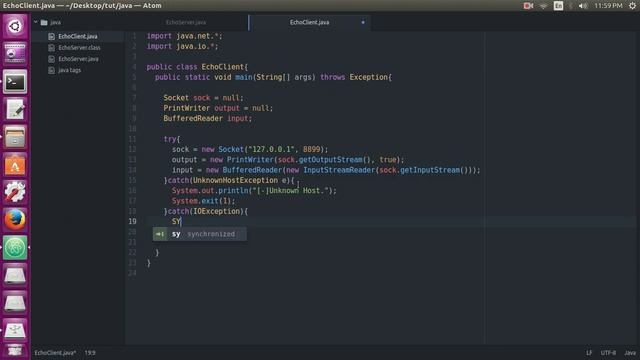The image size is (640, 360).
Task: Open the Files manager dock icon
Action: coord(15,137)
